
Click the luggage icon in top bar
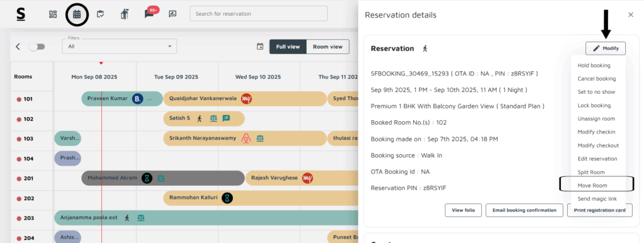(125, 14)
